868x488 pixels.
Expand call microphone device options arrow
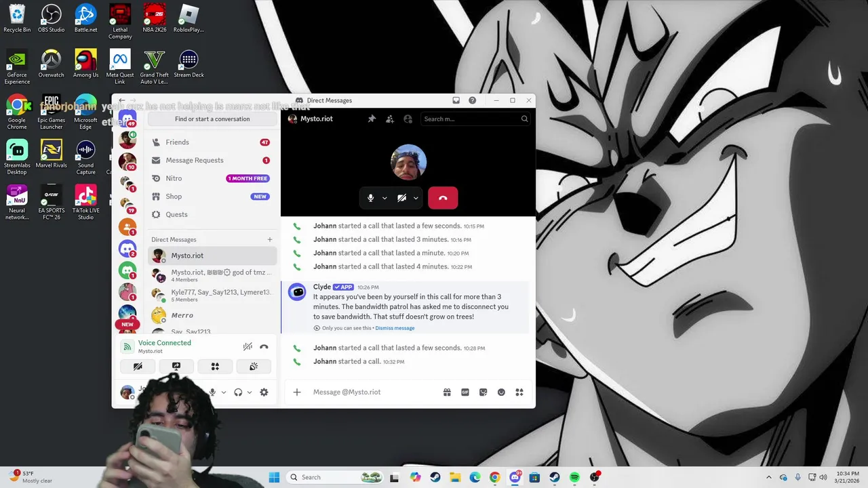click(x=384, y=198)
